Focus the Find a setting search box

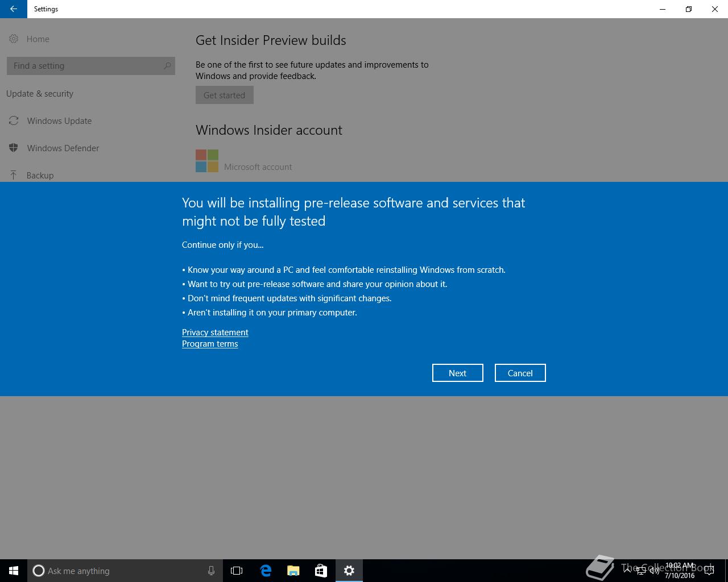pos(91,66)
